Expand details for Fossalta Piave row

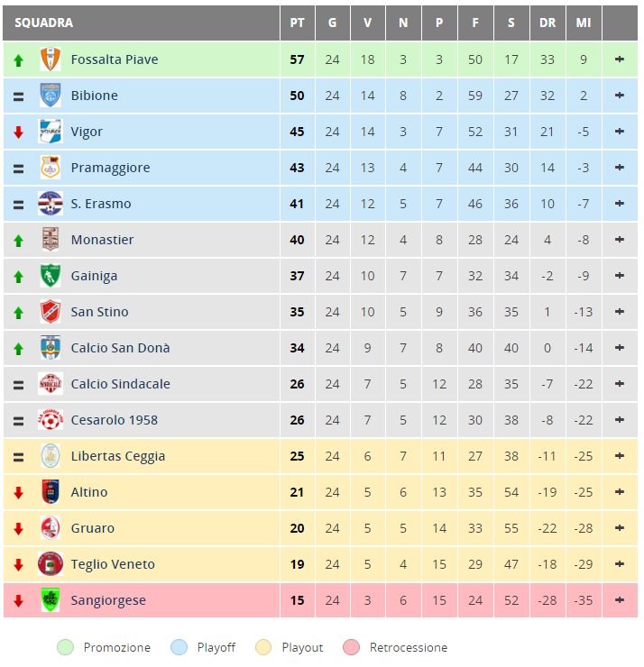tap(620, 59)
